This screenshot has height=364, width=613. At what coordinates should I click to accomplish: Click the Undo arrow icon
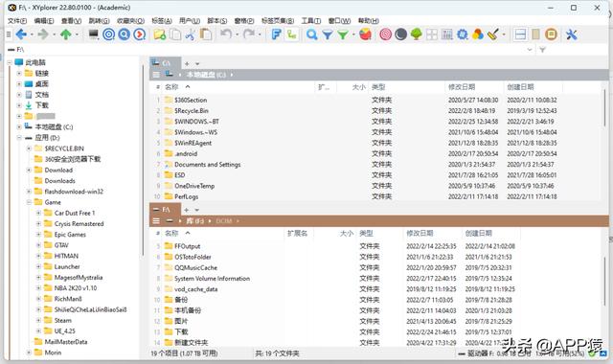point(226,34)
